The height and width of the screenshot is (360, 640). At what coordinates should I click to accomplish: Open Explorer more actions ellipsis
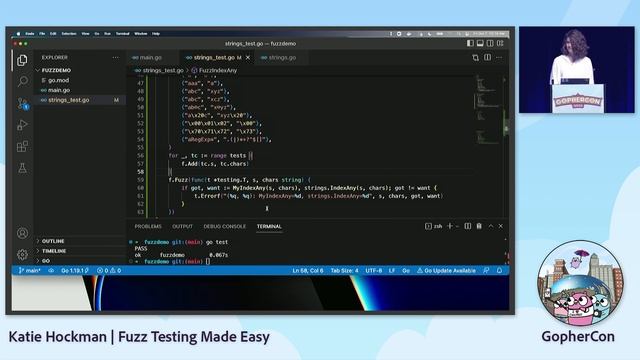[x=116, y=58]
